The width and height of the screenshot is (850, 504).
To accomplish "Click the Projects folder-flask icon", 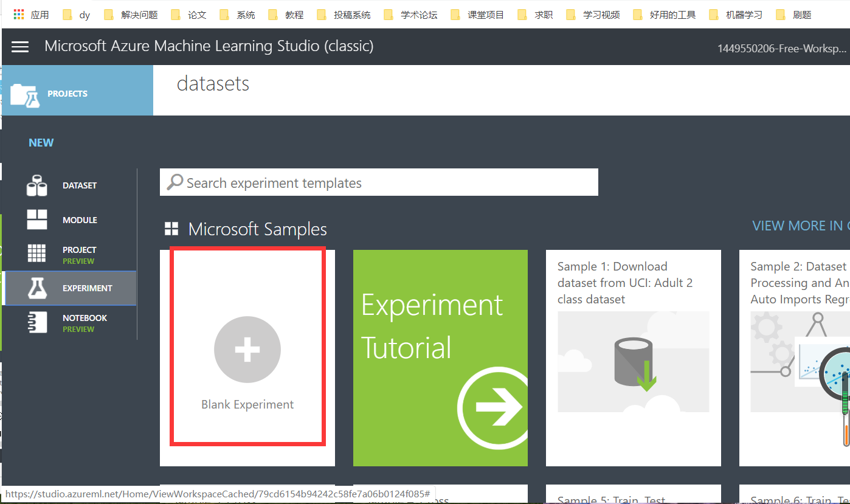I will click(25, 95).
